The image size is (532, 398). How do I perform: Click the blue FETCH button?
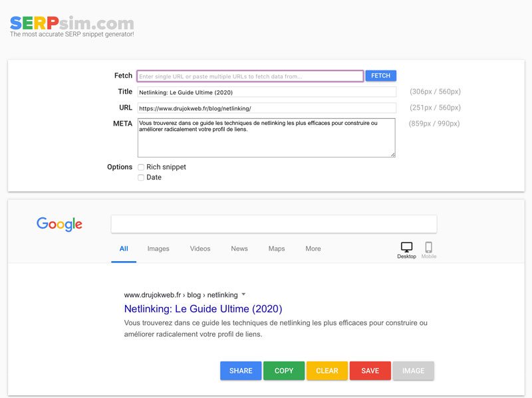pos(380,76)
